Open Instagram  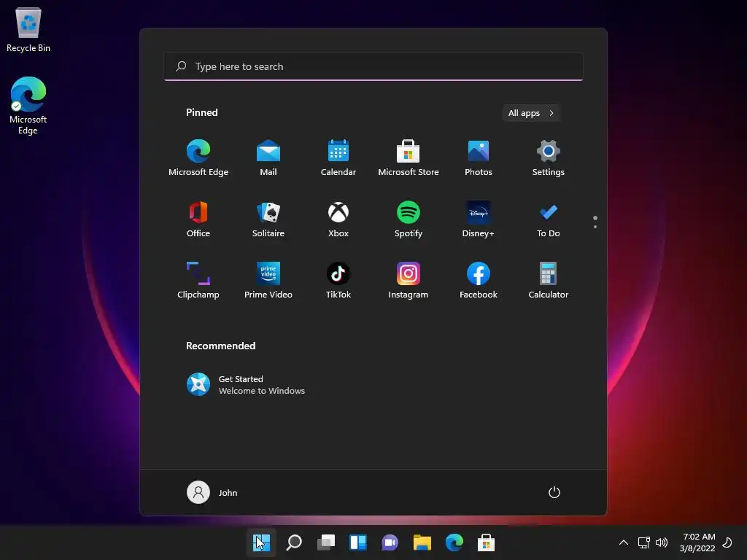[409, 280]
